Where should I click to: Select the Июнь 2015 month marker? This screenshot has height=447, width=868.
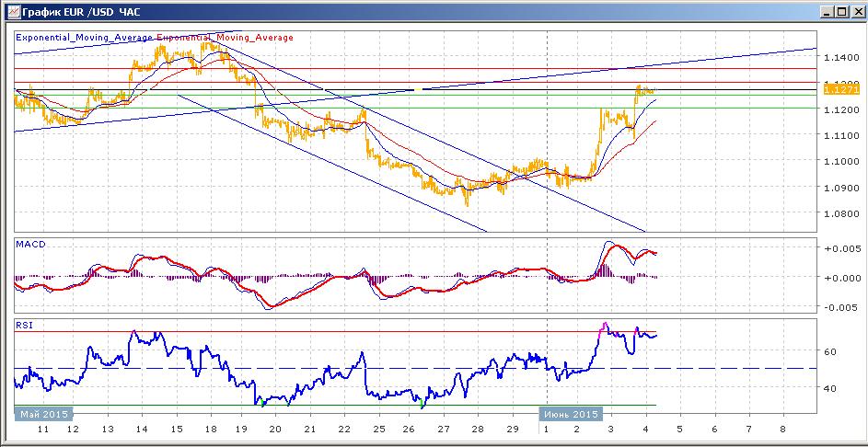[x=570, y=414]
